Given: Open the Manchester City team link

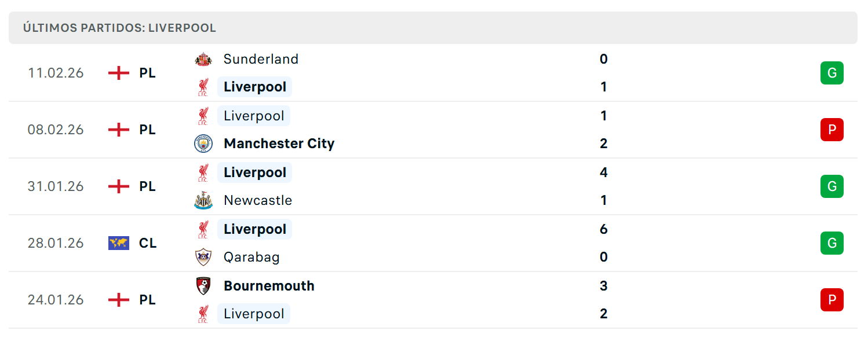Looking at the screenshot, I should (x=279, y=144).
